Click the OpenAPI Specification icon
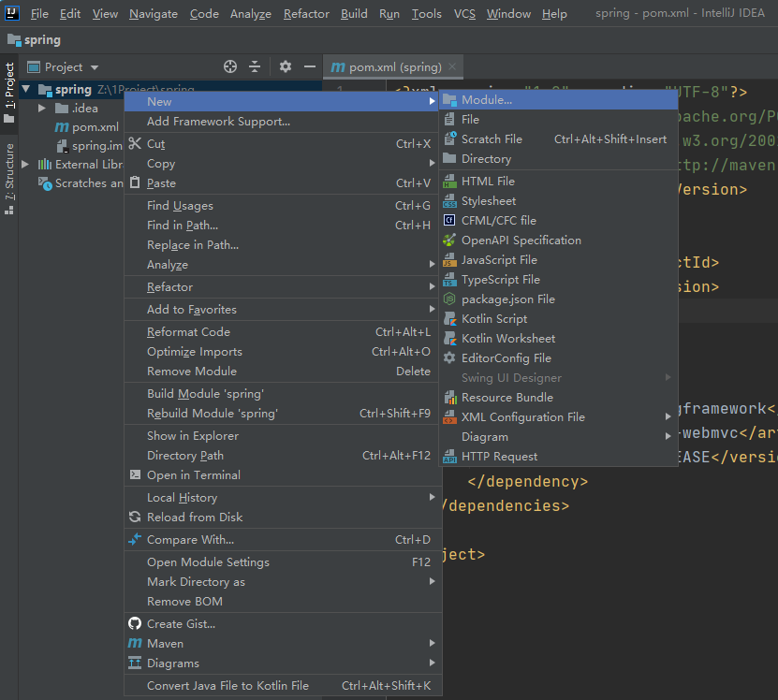Screen dimensions: 778x700 [449, 241]
